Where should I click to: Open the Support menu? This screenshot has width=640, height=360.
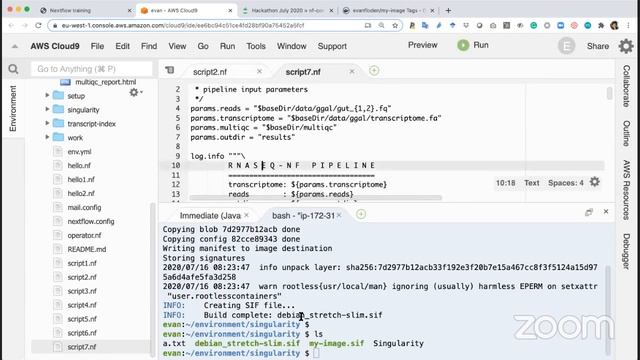pos(332,46)
